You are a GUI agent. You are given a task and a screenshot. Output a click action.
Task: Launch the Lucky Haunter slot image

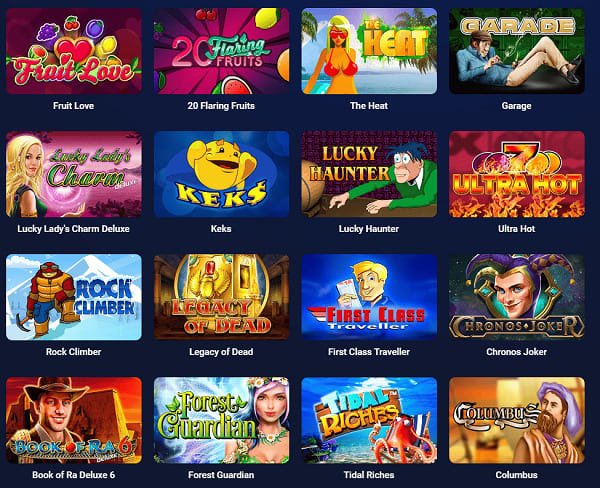coord(369,174)
